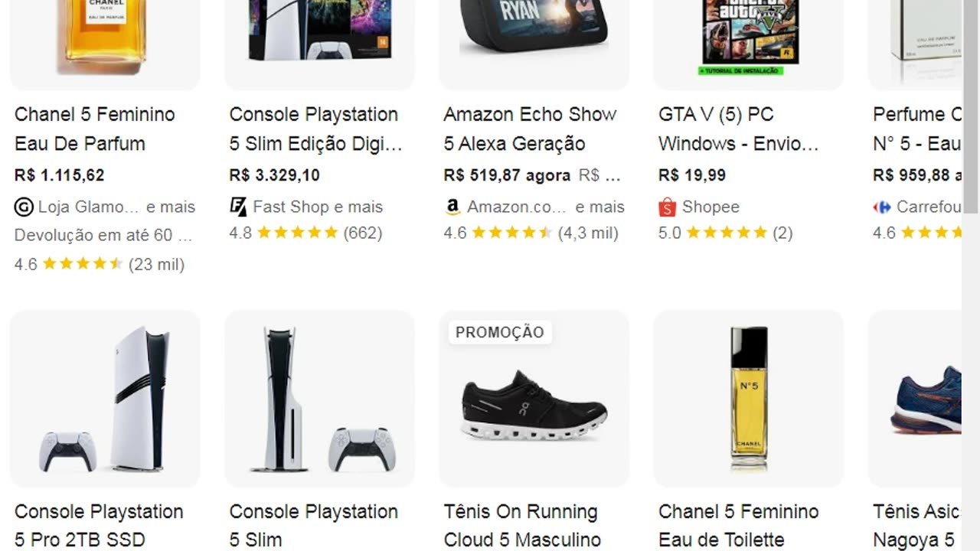The image size is (980, 551).
Task: Click the PROMOÇÃO badge on the sneaker
Action: [499, 332]
